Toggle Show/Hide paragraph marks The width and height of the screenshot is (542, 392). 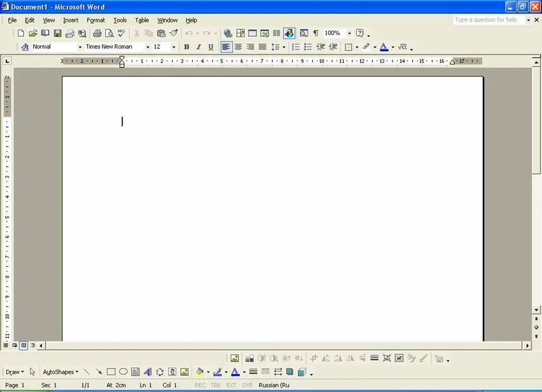pos(316,33)
